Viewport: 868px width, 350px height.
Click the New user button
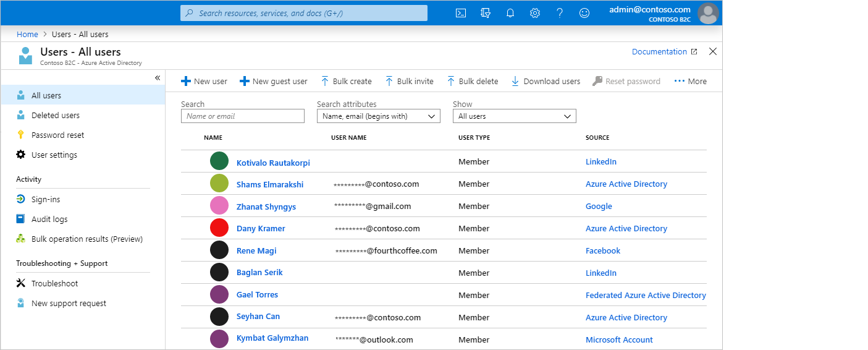[204, 81]
